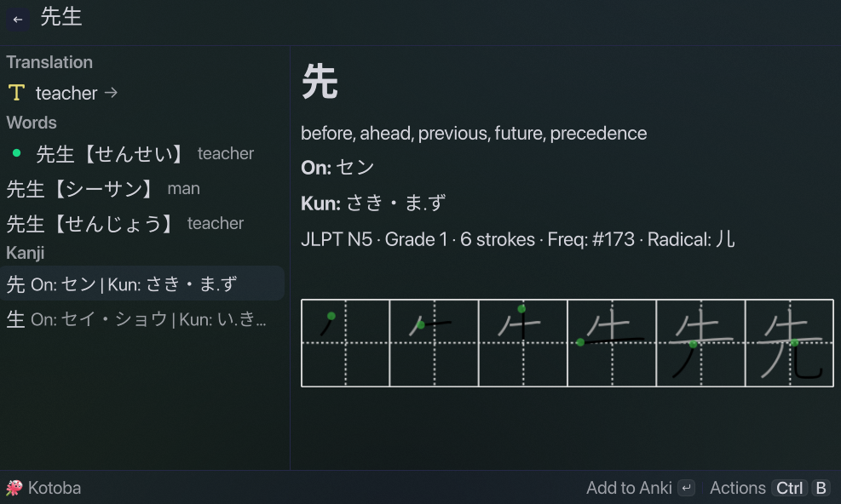Click Add to Anki
841x504 pixels.
(629, 488)
